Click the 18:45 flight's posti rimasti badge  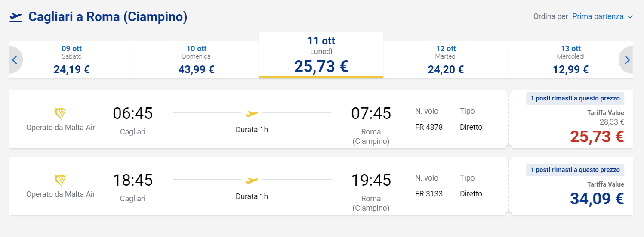pyautogui.click(x=575, y=170)
